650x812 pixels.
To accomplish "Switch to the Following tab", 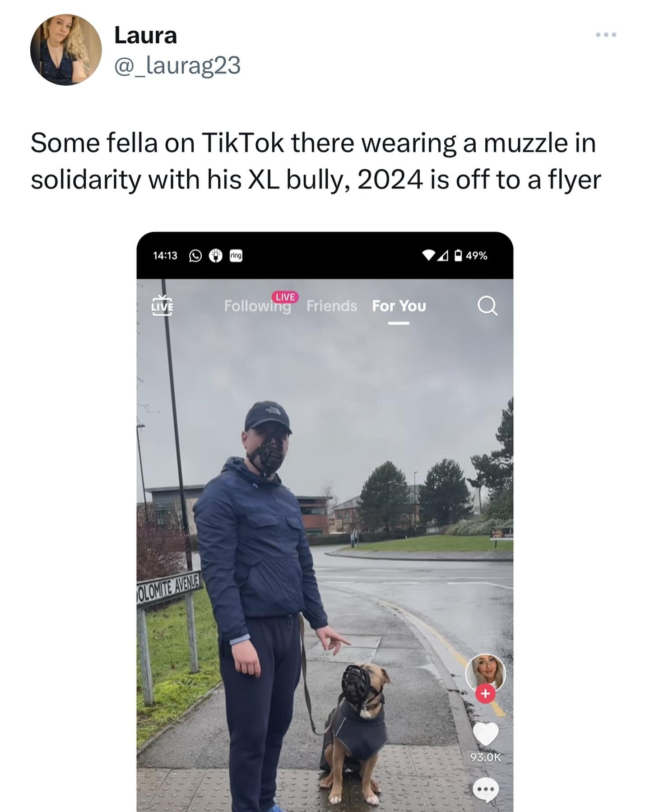I will click(x=257, y=306).
